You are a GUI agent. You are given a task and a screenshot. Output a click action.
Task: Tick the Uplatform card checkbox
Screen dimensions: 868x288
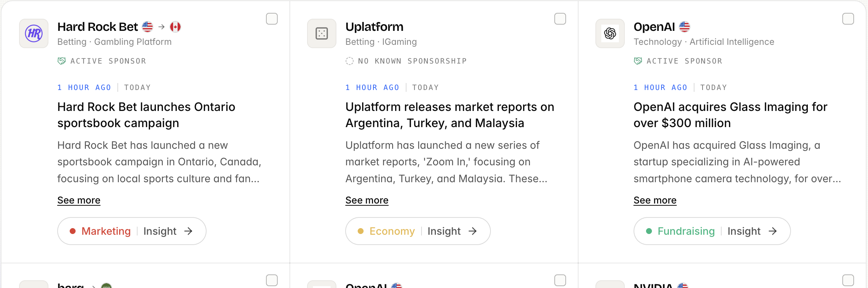(560, 19)
